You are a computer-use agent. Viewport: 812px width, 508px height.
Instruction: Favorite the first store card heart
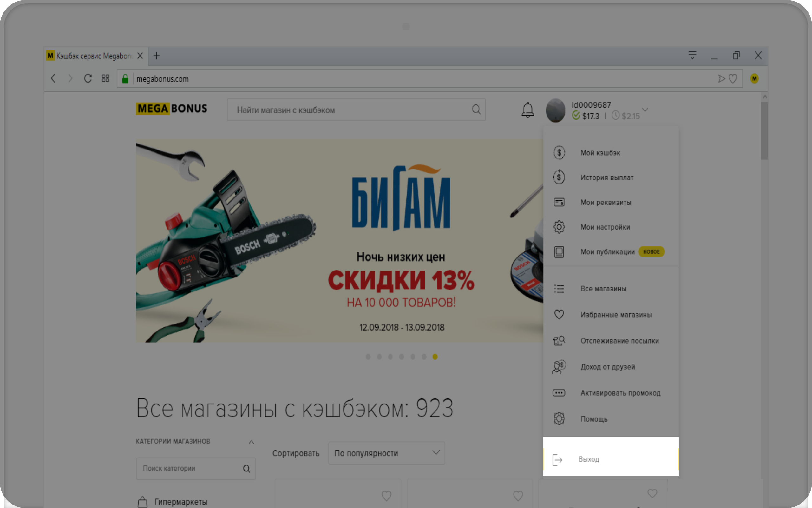click(387, 496)
